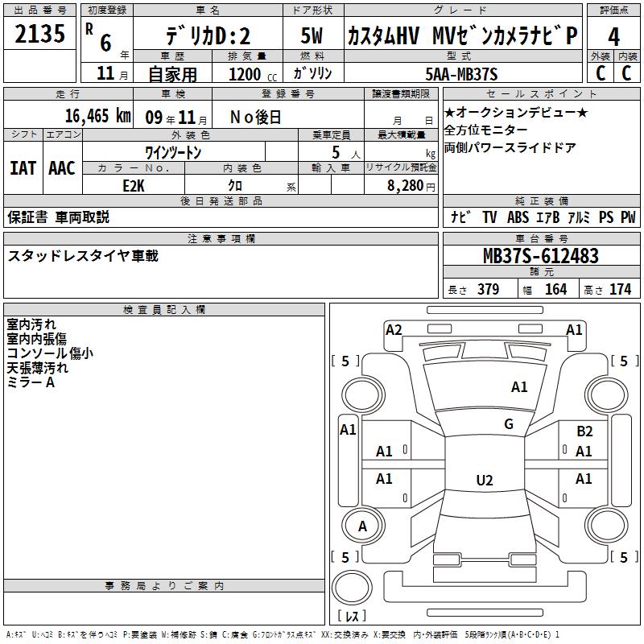Select the inspector note コンソール傷小

[50, 353]
